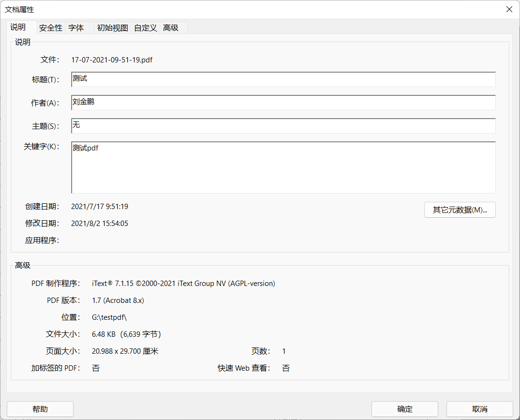
Task: Switch to the 自定义 tab
Action: (145, 28)
